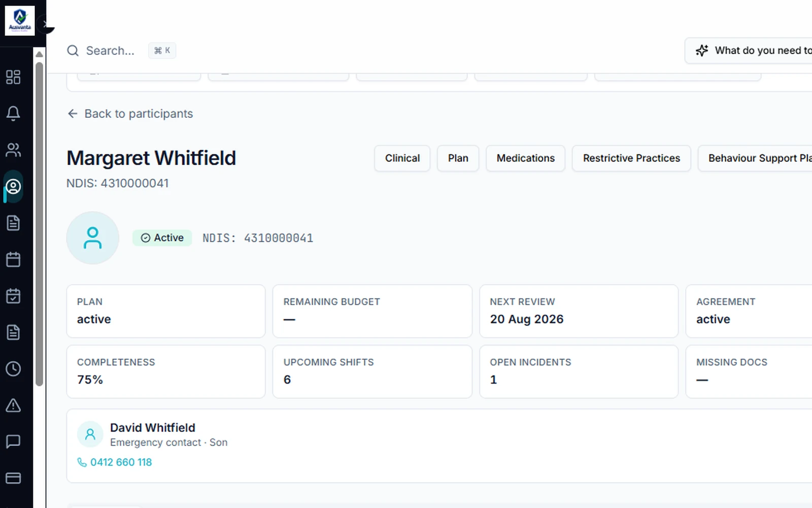Open the billing card icon in sidebar
812x508 pixels.
point(13,478)
